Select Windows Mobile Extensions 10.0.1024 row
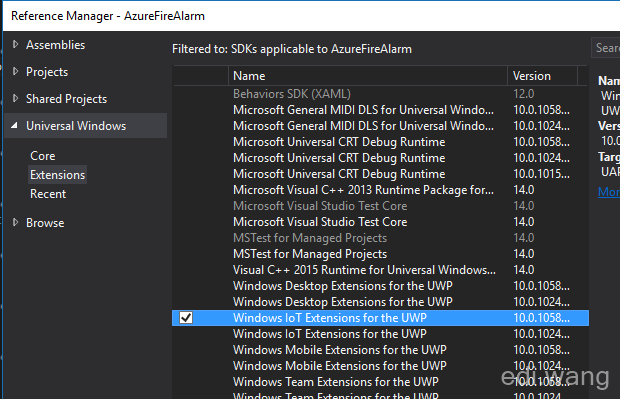Screen dimensions: 620x399 [380, 366]
